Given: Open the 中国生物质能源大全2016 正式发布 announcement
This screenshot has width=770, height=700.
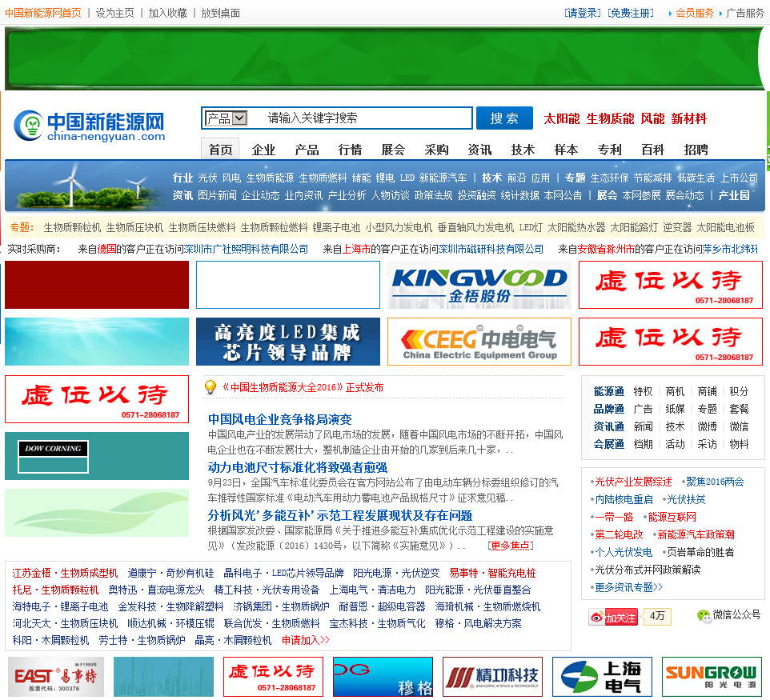Looking at the screenshot, I should [303, 387].
